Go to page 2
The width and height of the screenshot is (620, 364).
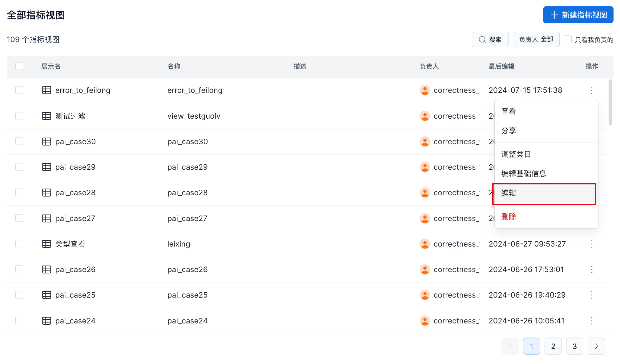click(553, 346)
